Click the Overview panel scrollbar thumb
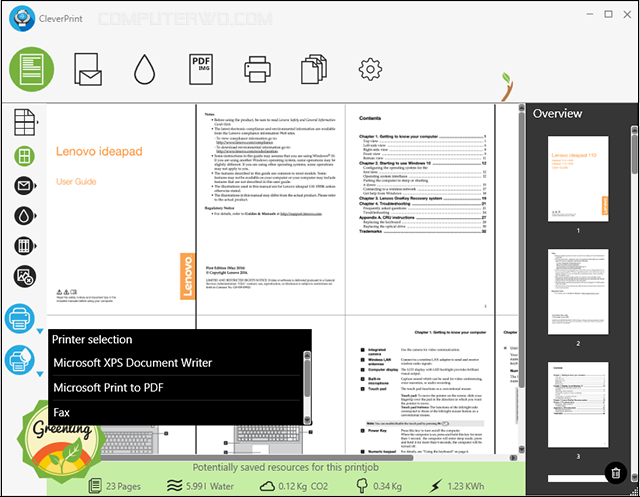Screen dimensions: 640x497 (x=634, y=154)
